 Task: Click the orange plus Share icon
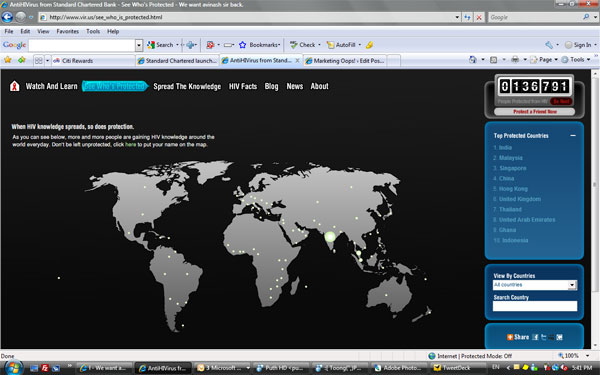click(x=510, y=337)
